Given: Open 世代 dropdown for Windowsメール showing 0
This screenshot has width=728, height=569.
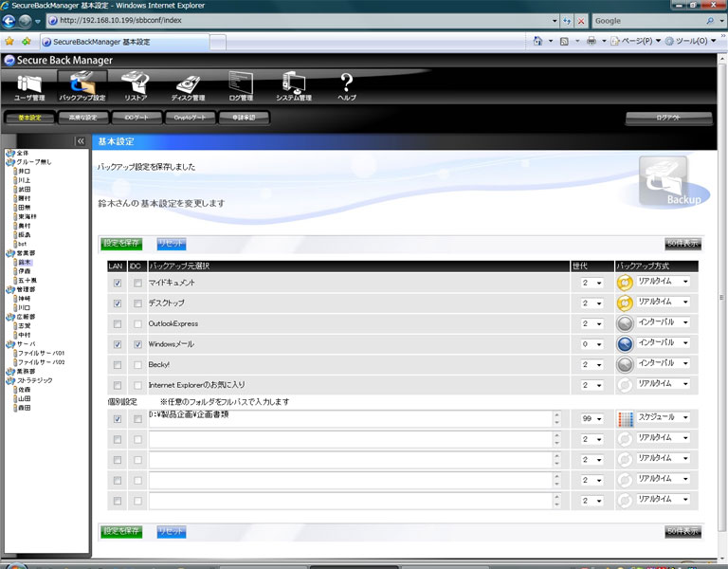Looking at the screenshot, I should click(x=591, y=343).
